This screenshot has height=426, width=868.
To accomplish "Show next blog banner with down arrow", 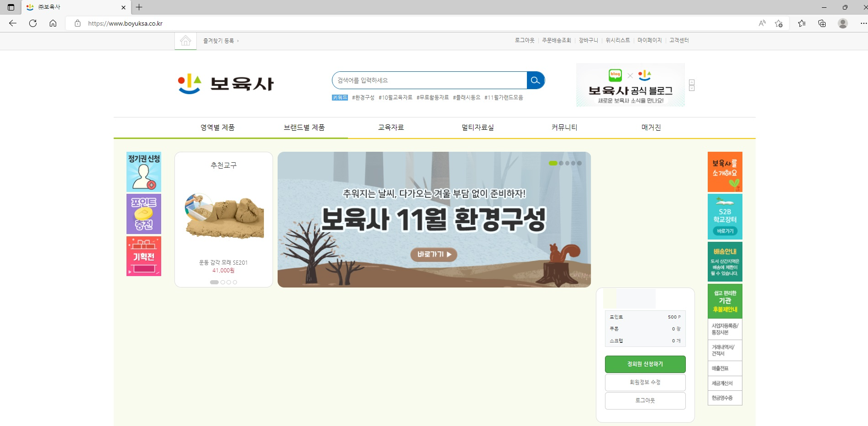I will [692, 88].
